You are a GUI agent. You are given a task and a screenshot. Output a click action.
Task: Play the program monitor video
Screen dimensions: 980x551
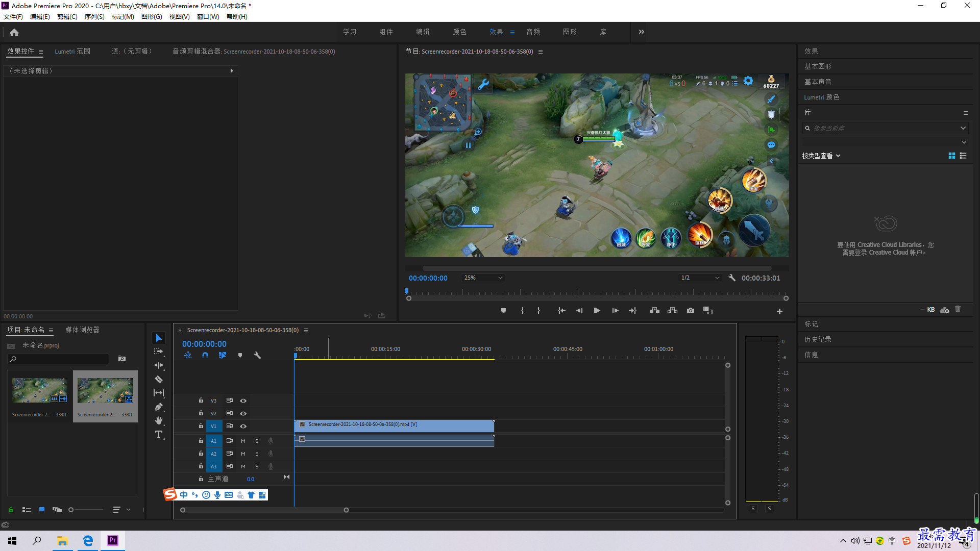pyautogui.click(x=597, y=311)
